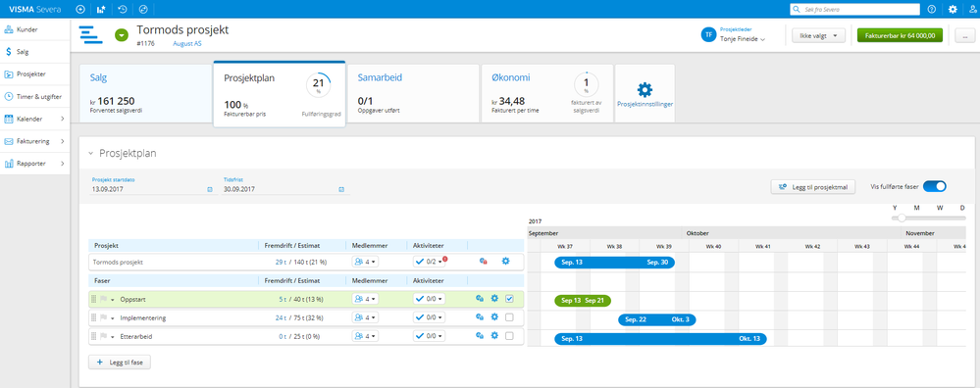980x388 pixels.
Task: Click Legg til prosjektmal button
Action: [813, 186]
